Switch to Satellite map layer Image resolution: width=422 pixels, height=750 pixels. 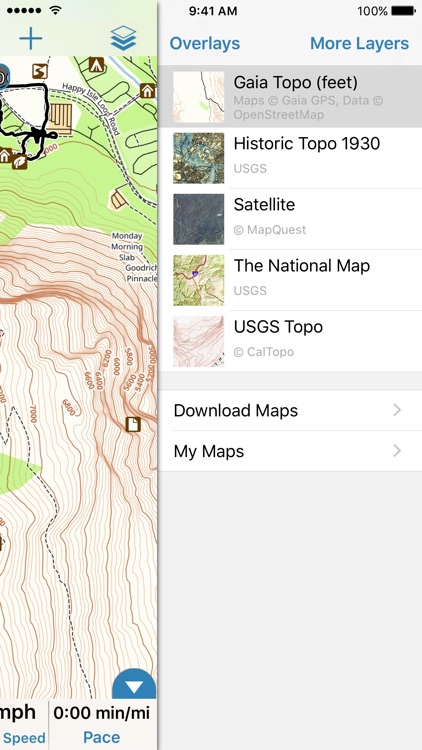point(290,219)
